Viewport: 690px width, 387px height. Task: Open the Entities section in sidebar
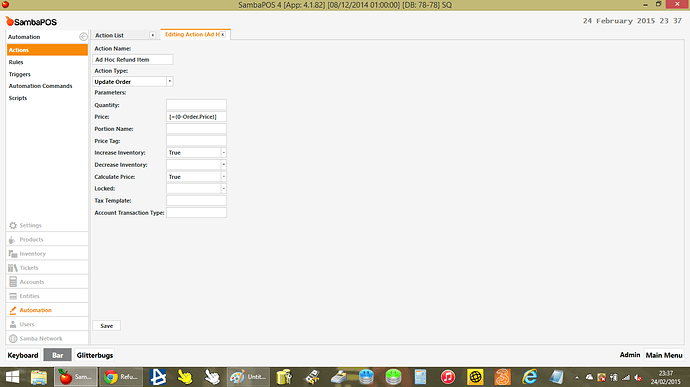47,296
